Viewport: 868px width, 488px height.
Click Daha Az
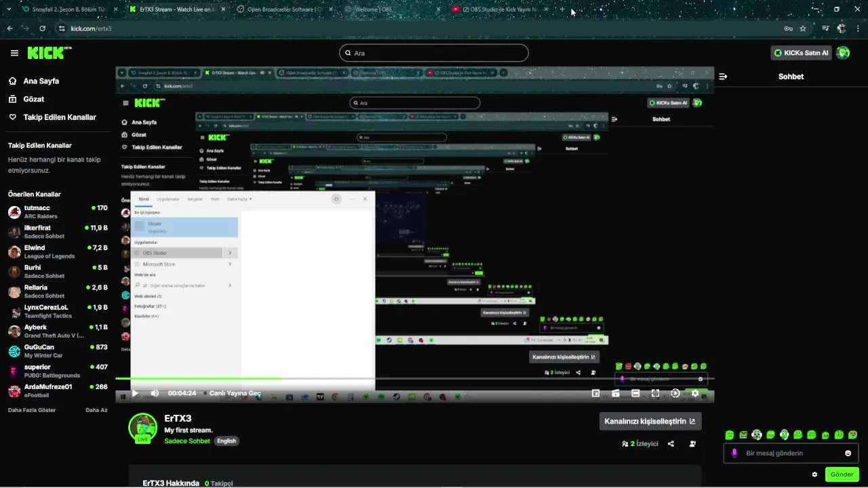96,410
